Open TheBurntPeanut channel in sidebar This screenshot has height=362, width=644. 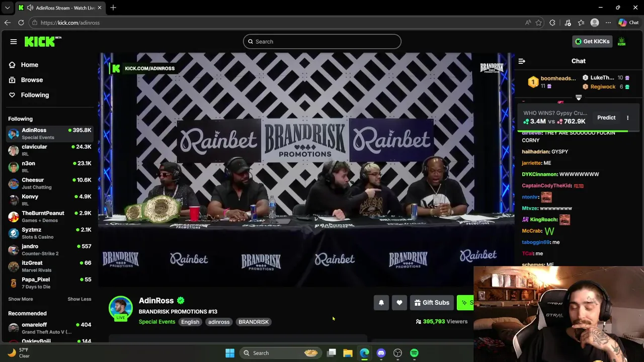coord(49,217)
